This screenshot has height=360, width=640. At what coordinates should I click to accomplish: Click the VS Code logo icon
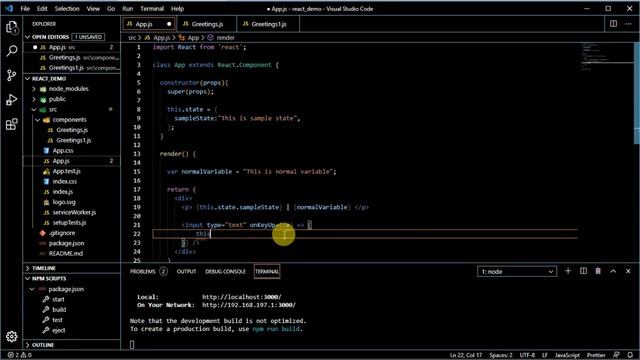(x=9, y=9)
